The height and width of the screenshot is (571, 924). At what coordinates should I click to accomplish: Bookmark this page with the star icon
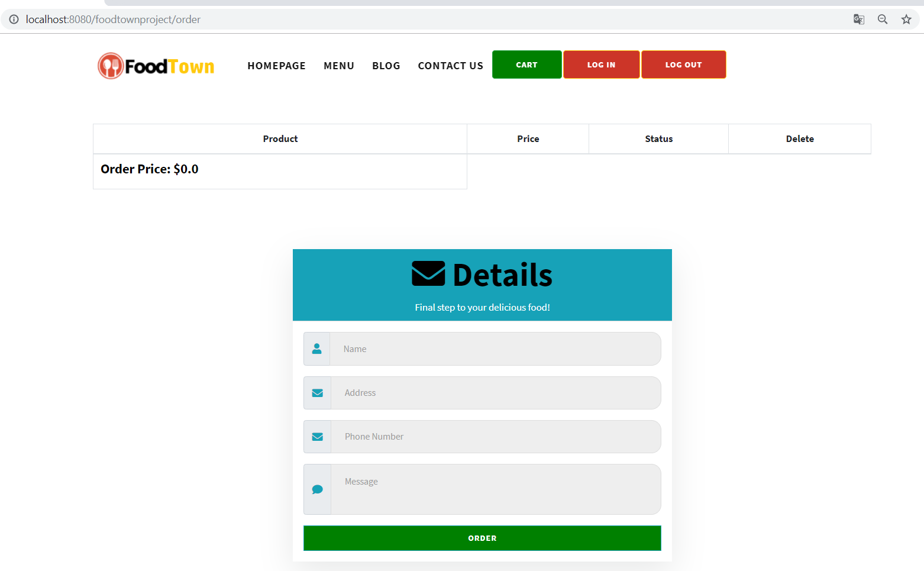(x=906, y=20)
